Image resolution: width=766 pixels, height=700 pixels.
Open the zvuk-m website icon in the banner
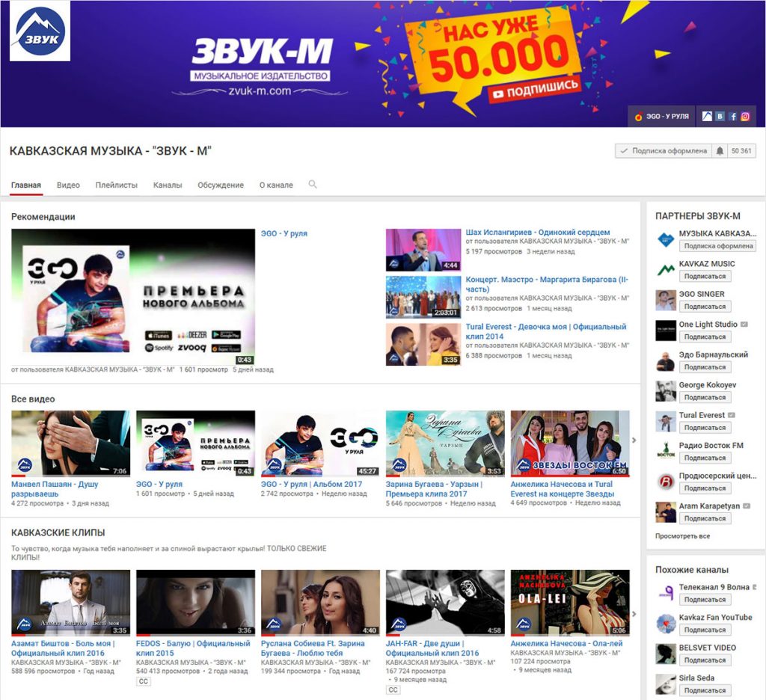[x=707, y=116]
